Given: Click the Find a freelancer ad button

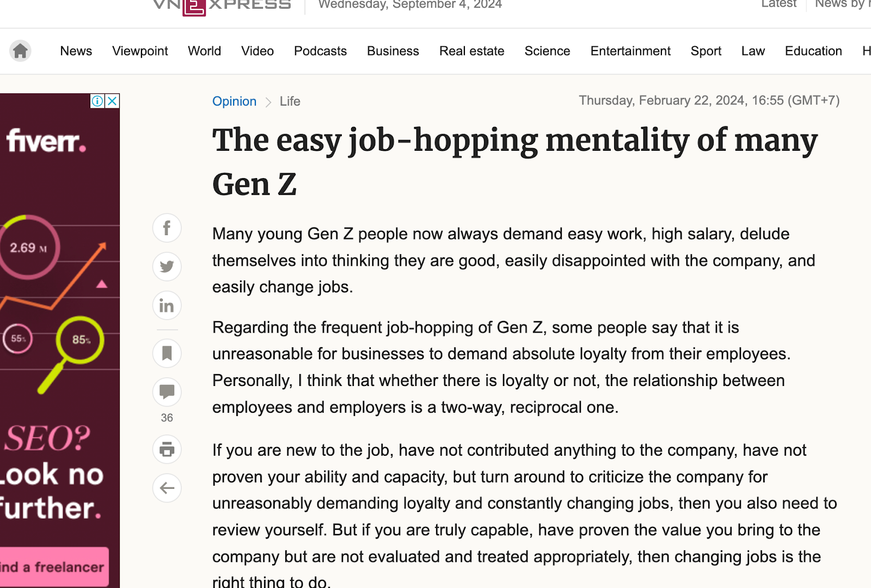Looking at the screenshot, I should point(53,567).
